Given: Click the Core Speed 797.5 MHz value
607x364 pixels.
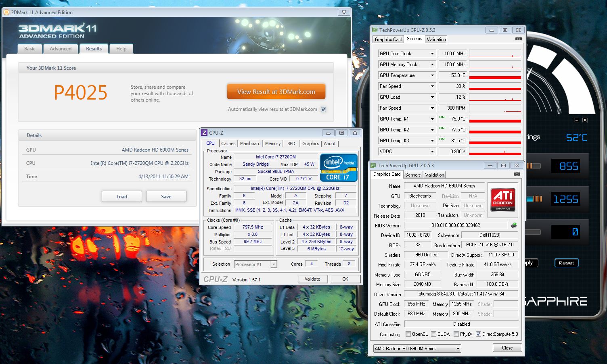Looking at the screenshot, I should click(x=253, y=227).
